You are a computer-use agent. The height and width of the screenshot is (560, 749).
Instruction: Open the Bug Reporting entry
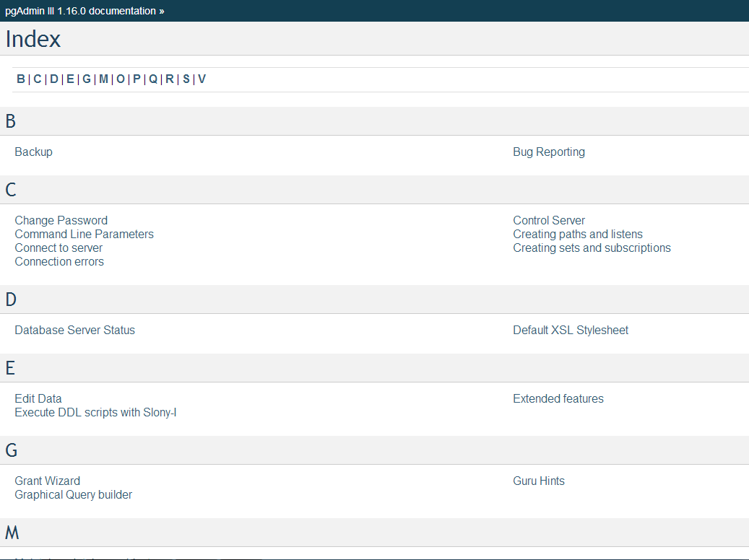tap(549, 152)
